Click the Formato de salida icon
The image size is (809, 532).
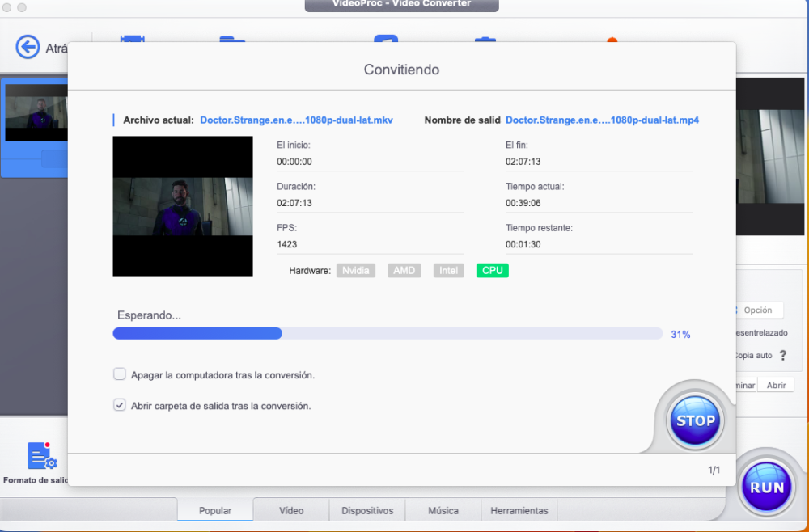41,456
